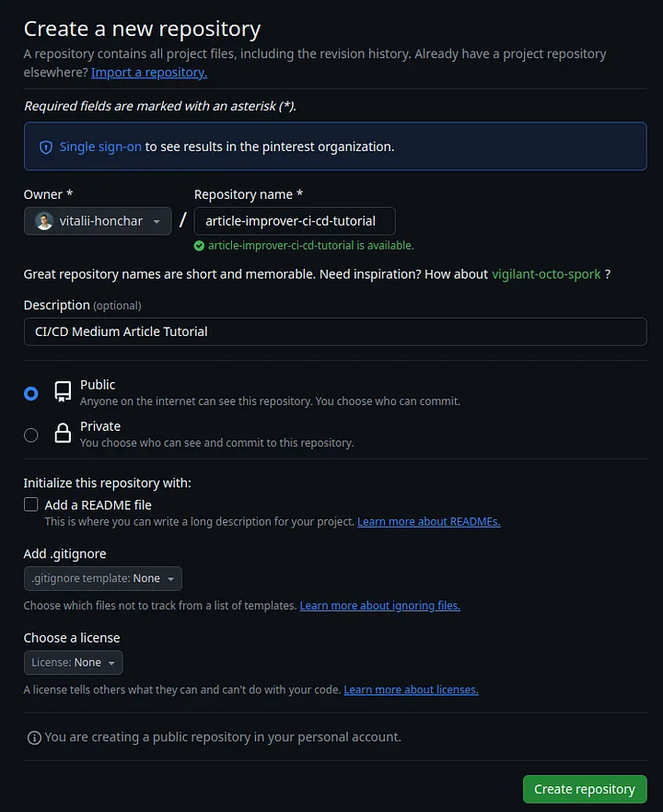Follow the Learn more about READMEs link
The width and height of the screenshot is (663, 812).
tap(428, 521)
